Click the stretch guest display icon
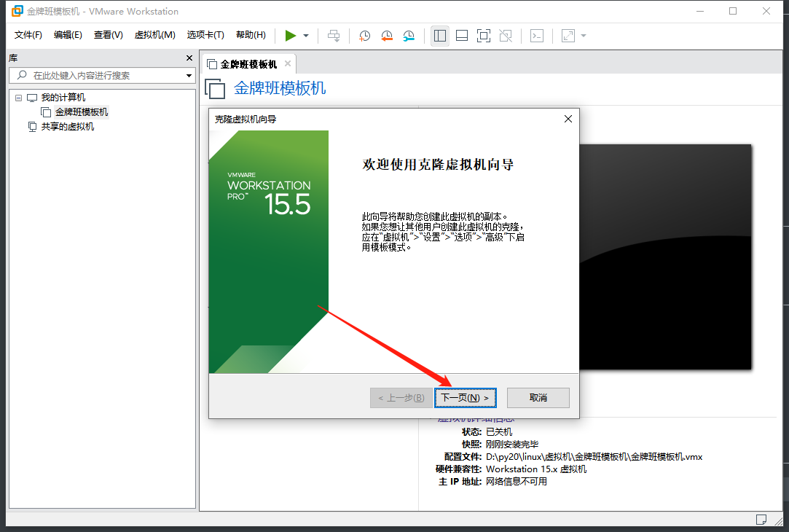The image size is (789, 532). tap(568, 36)
